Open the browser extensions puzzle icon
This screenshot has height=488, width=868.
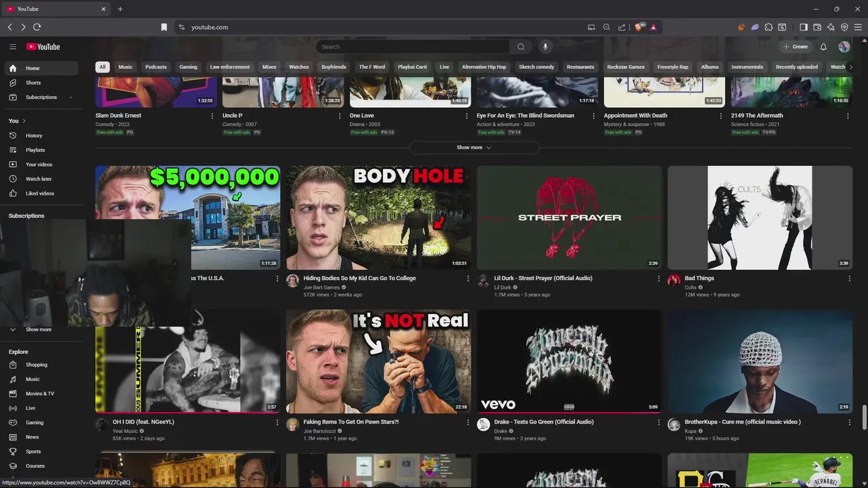[x=768, y=27]
